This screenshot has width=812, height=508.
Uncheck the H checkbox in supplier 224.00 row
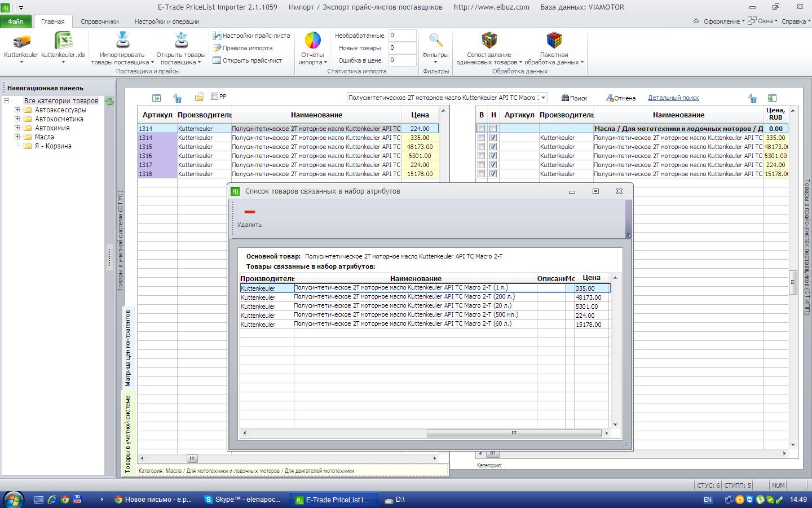click(493, 165)
